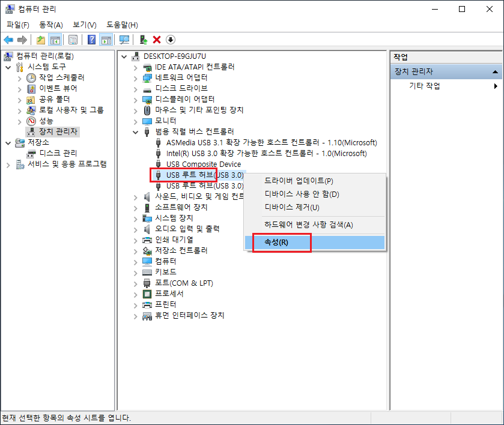This screenshot has height=425, width=504.
Task: Expand the 디스크 드라이브 node
Action: tap(136, 89)
